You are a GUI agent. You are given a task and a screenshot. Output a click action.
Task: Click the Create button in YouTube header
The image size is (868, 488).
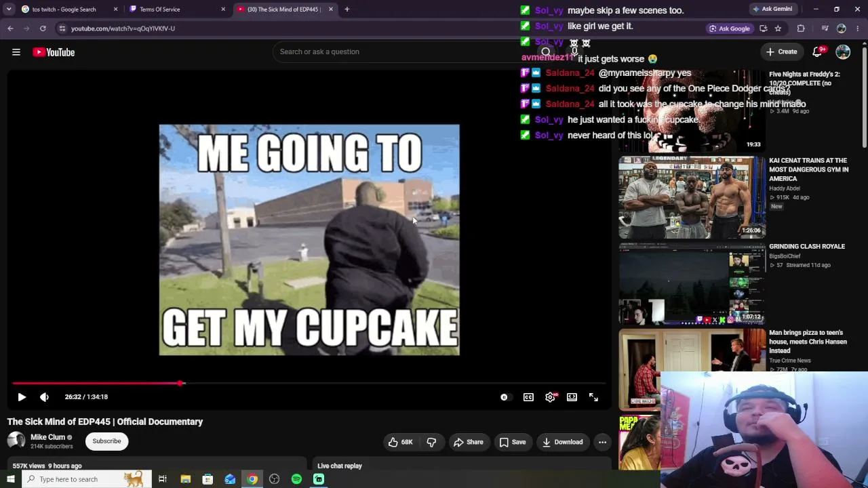click(782, 52)
